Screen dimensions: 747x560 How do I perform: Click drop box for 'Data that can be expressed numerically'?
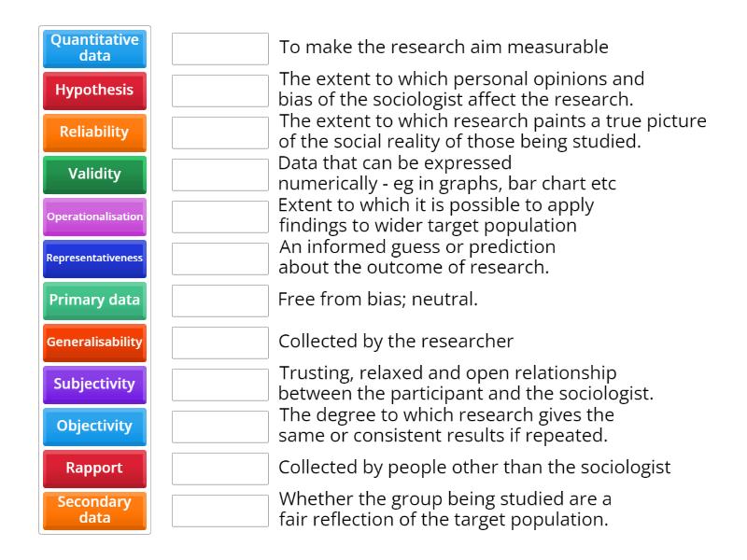[220, 175]
